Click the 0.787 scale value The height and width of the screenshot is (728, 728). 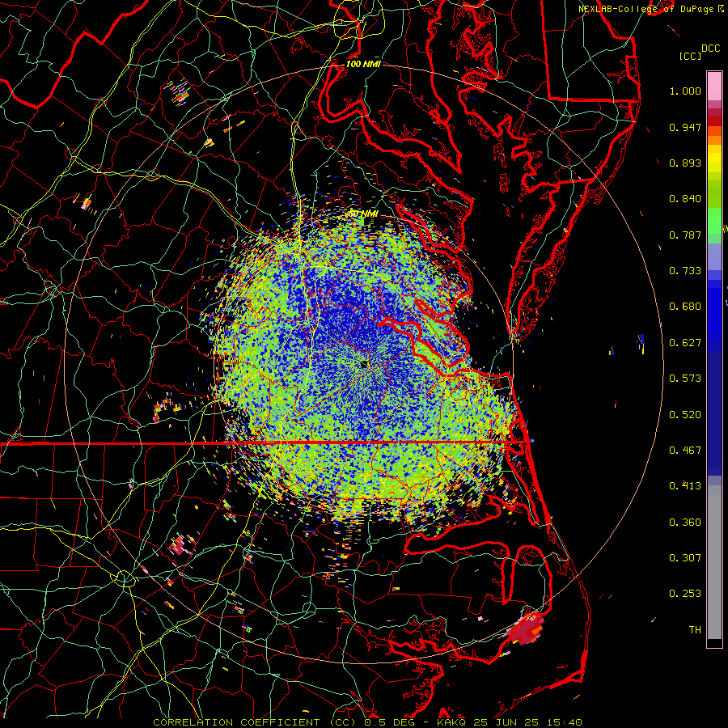(x=685, y=235)
